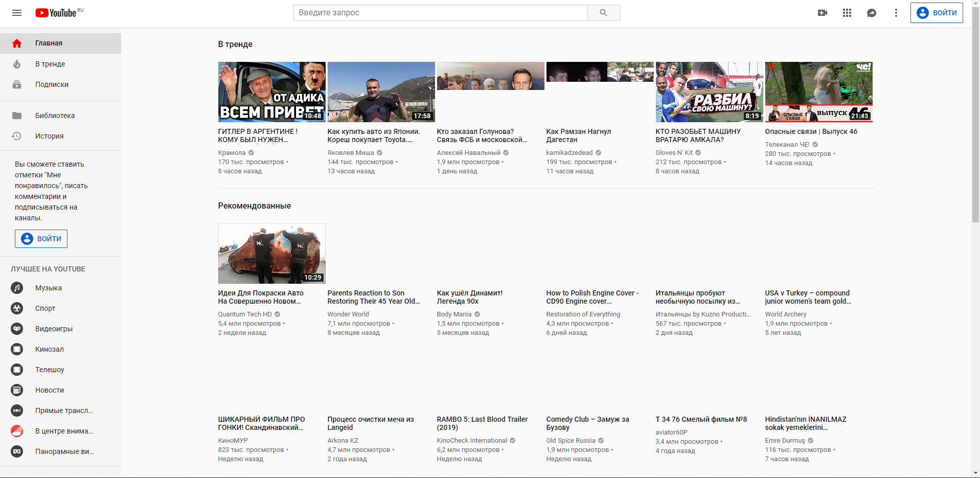This screenshot has width=980, height=478.
Task: Open video title How to Polish Engine Cover
Action: [x=592, y=297]
